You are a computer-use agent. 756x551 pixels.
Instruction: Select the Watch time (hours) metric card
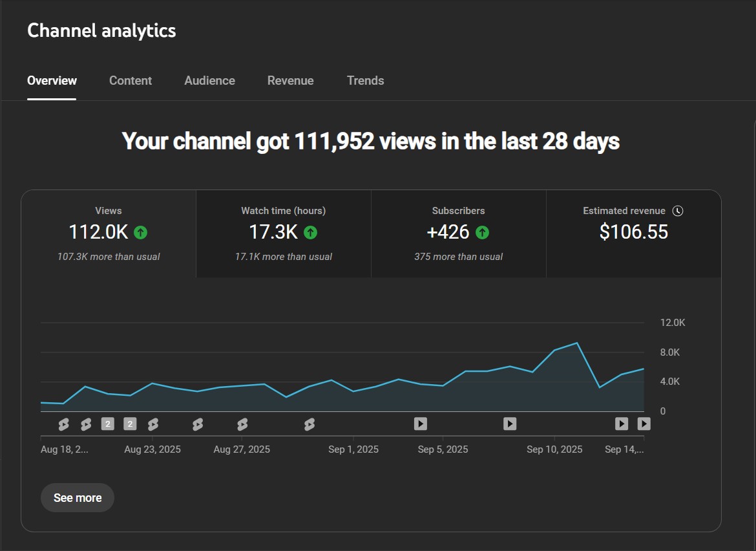284,233
